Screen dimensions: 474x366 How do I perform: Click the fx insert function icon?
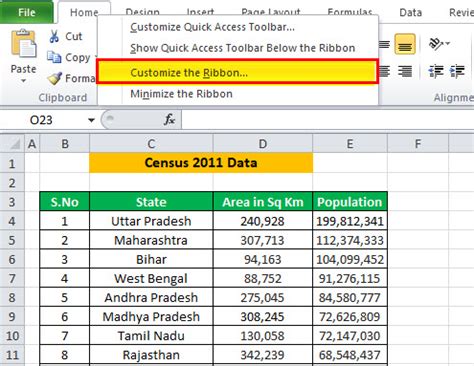pyautogui.click(x=169, y=119)
